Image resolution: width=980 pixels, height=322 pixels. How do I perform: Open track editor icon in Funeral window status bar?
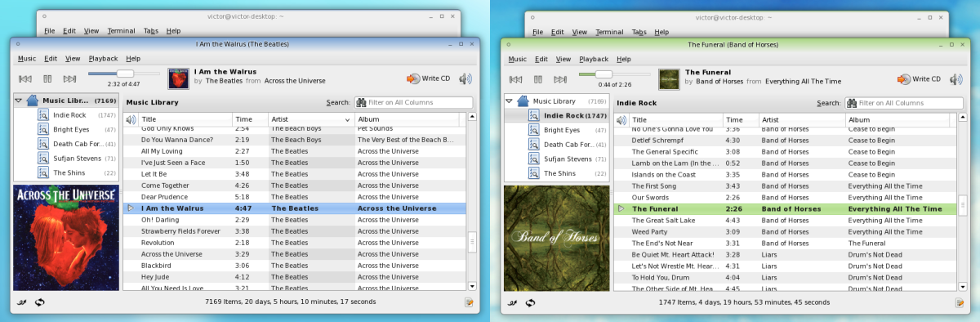960,302
